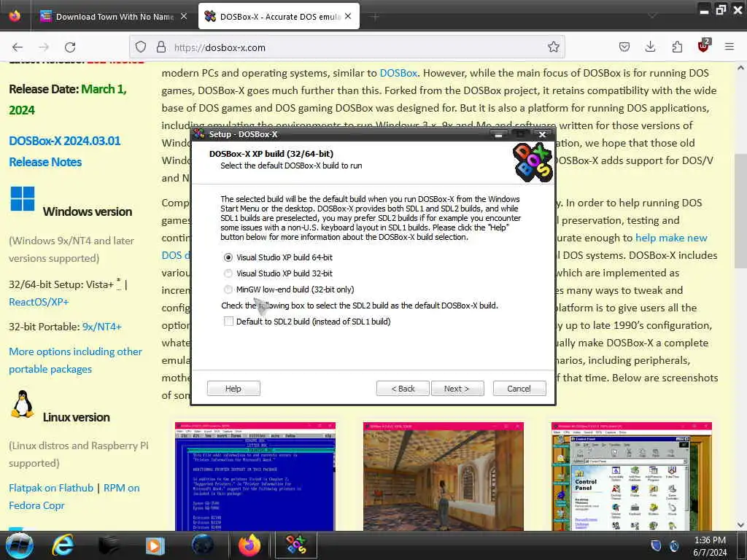Open the Pocket save icon
Image resolution: width=747 pixels, height=560 pixels.
coord(624,47)
